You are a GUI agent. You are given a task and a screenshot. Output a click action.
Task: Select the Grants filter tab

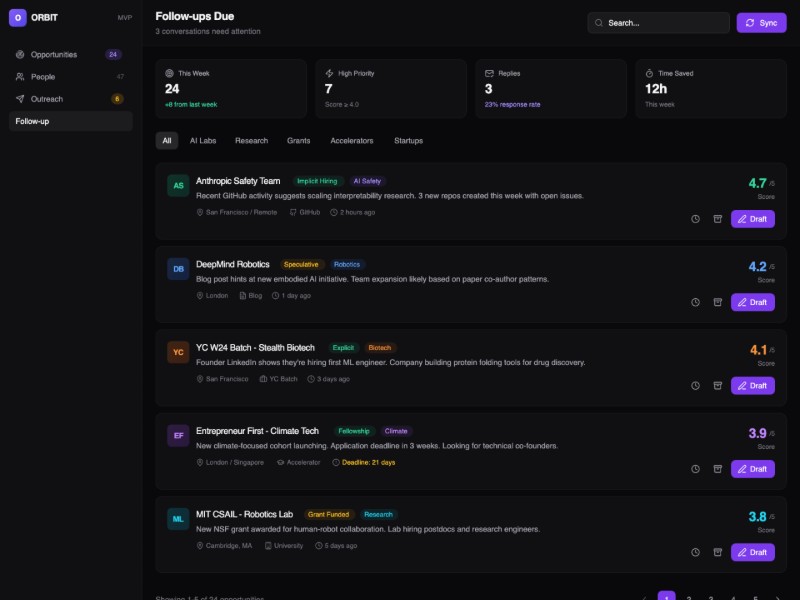tap(298, 141)
